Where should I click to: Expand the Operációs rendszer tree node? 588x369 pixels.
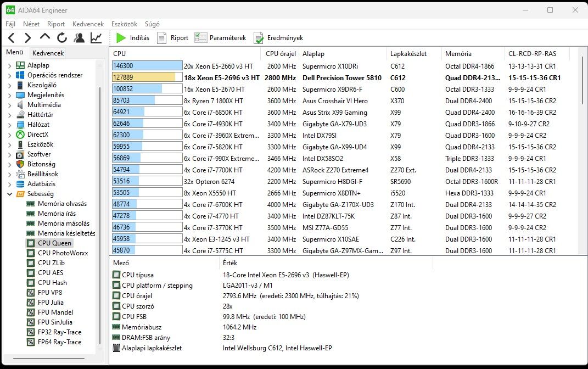(x=9, y=75)
